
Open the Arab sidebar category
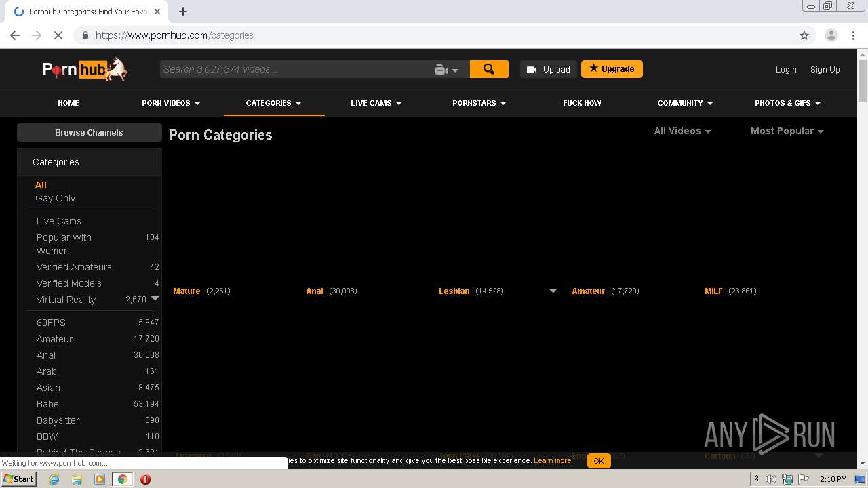pos(47,371)
